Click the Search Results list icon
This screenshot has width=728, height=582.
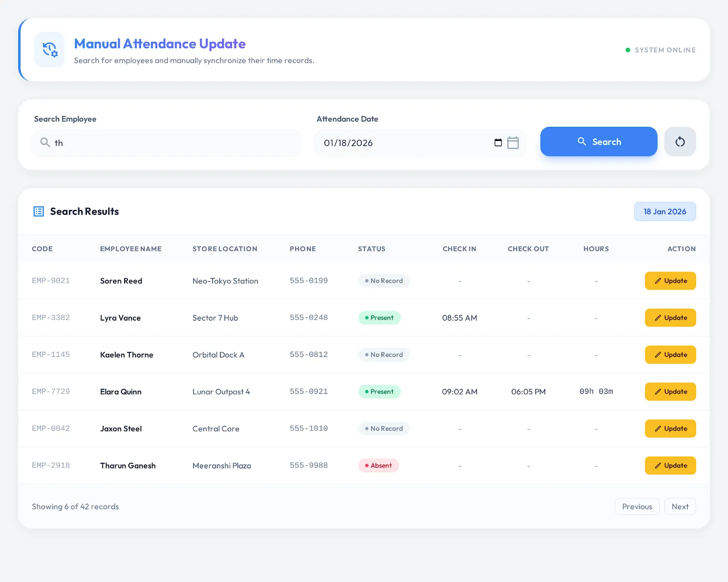coord(38,211)
